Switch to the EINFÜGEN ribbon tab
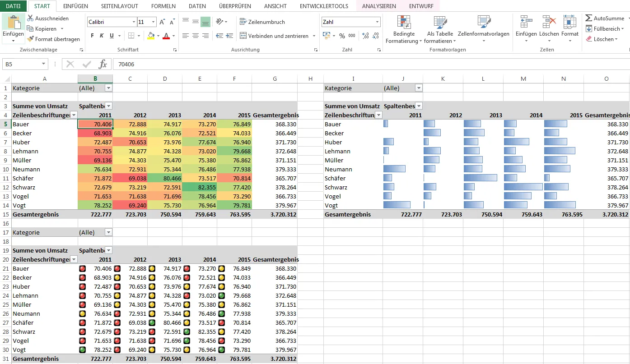The height and width of the screenshot is (364, 630). tap(75, 6)
